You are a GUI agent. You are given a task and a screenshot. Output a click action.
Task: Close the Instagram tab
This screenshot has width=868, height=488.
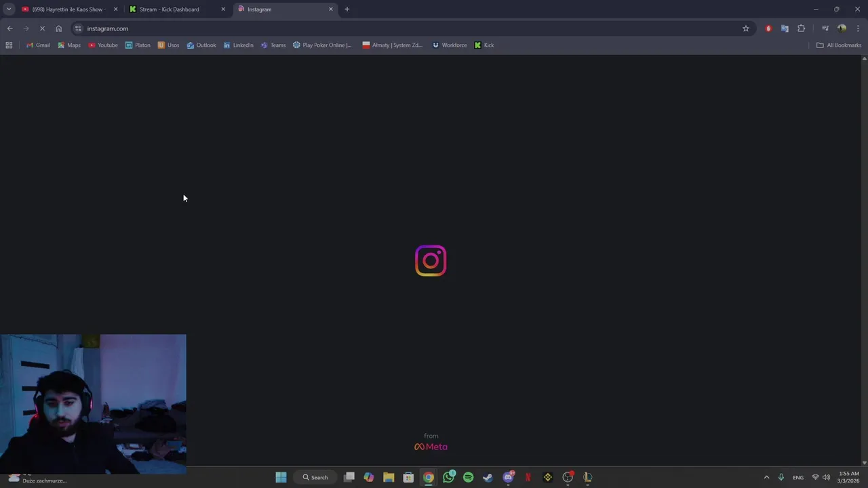[331, 9]
